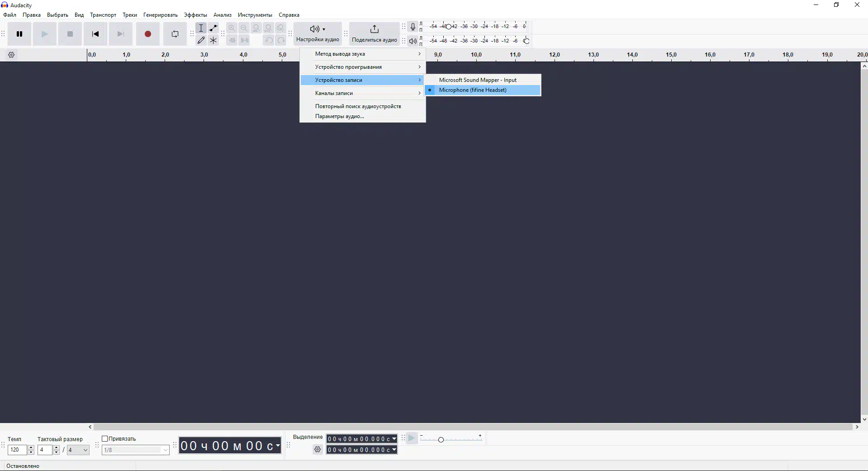
Task: Open the Вид menu
Action: tap(79, 15)
